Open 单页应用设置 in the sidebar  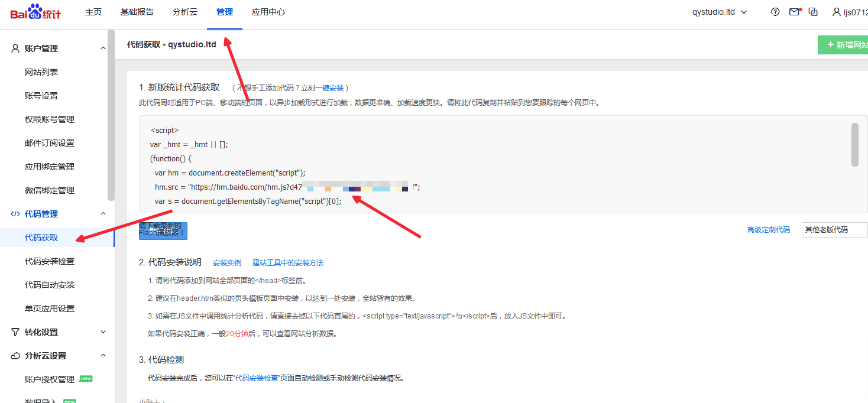50,308
